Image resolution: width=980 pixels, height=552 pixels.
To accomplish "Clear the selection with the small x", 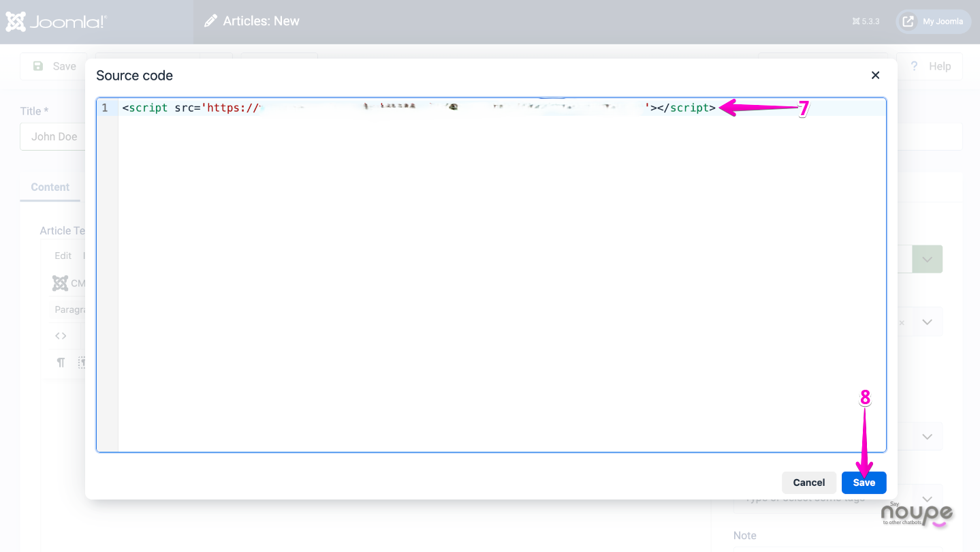I will coord(902,322).
